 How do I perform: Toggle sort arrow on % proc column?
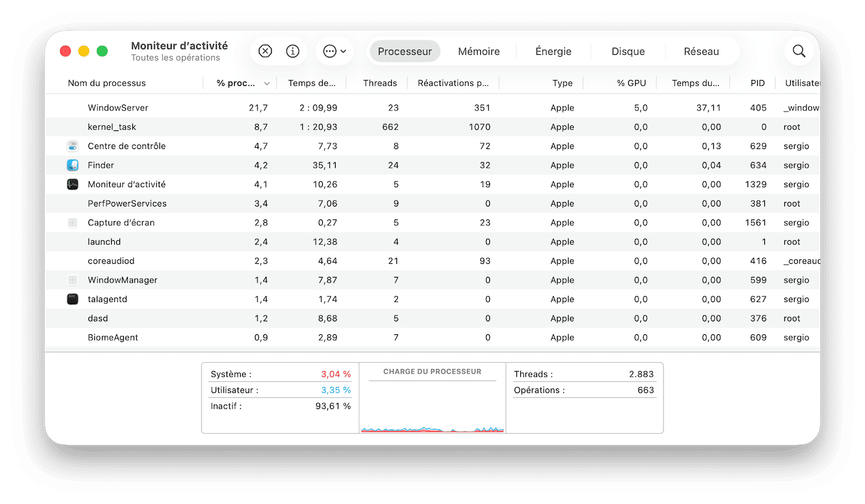click(267, 84)
